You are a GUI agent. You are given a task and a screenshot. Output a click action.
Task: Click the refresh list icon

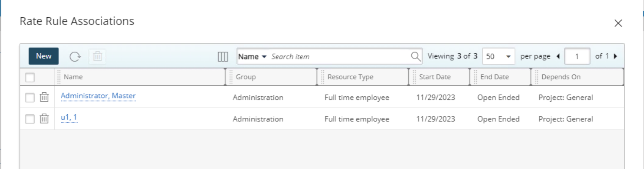[75, 56]
